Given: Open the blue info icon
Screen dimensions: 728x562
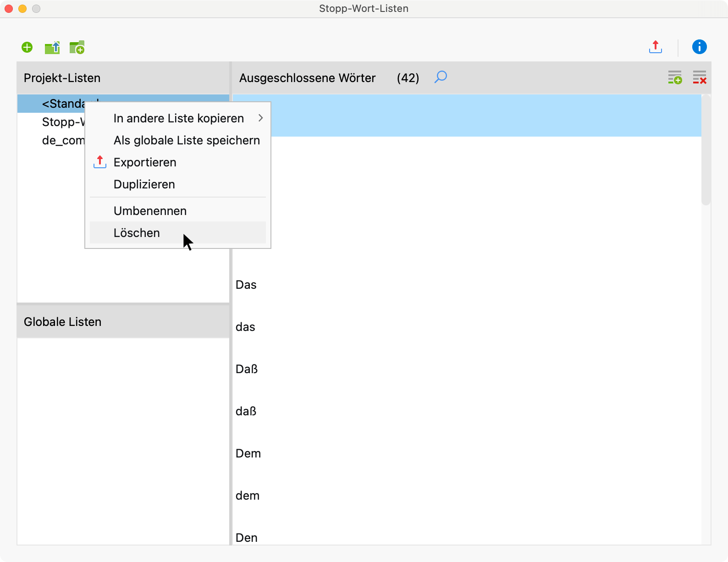Looking at the screenshot, I should point(700,47).
